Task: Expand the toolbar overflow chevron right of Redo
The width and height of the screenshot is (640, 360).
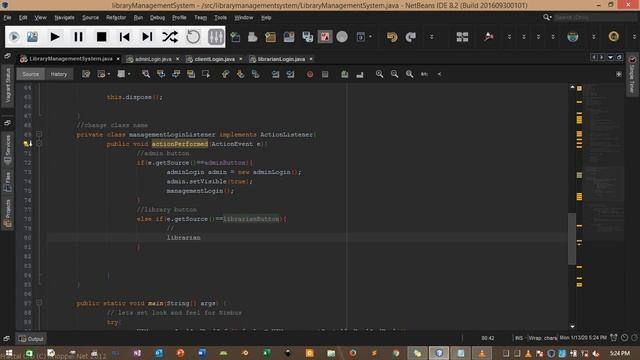Action: coord(431,37)
